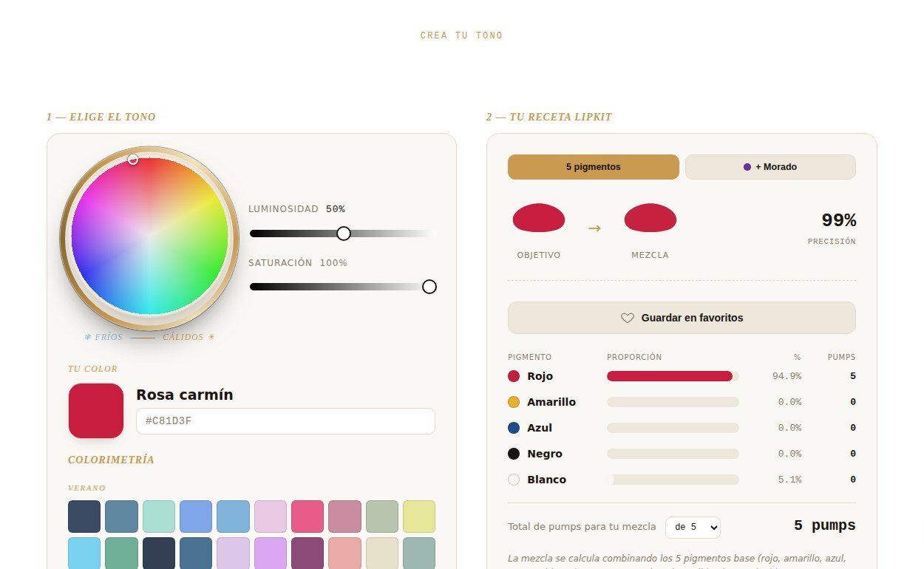This screenshot has height=569, width=924.
Task: Select the sage green Verano swatch
Action: click(x=382, y=517)
